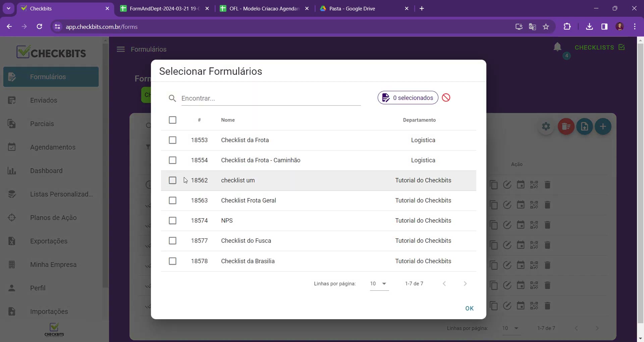
Task: Click the CHECKLISTS link in header
Action: point(600,47)
